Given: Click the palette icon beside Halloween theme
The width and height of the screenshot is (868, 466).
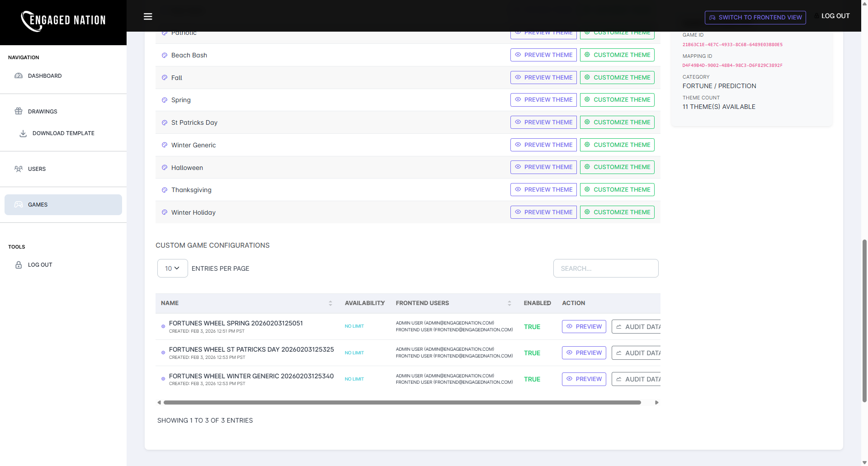Looking at the screenshot, I should (164, 167).
